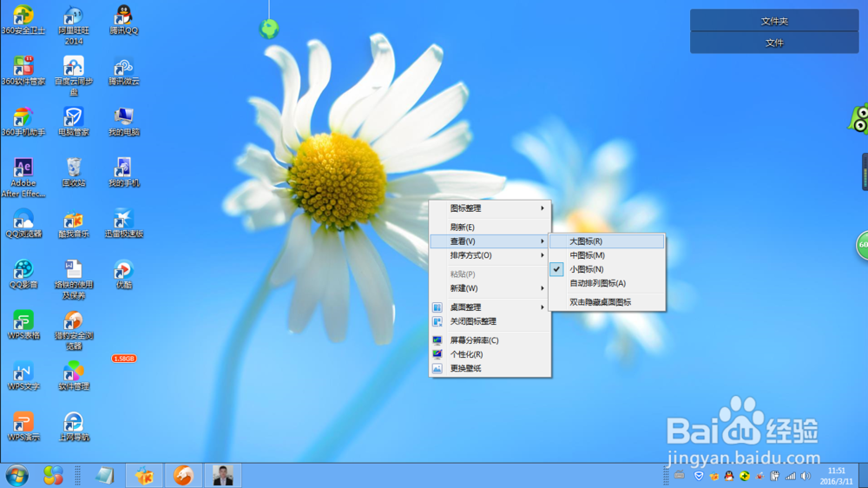Open the portrait photo taskbar thumbnail
Screen dimensions: 868x488
[223, 476]
